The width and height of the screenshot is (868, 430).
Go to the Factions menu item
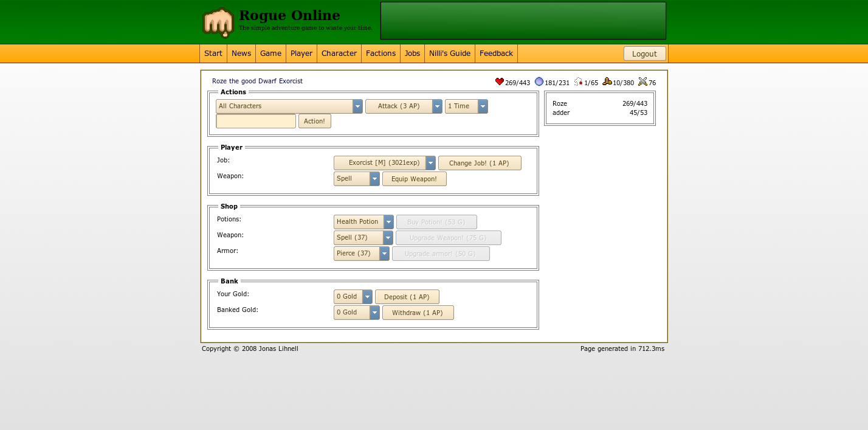tap(381, 54)
